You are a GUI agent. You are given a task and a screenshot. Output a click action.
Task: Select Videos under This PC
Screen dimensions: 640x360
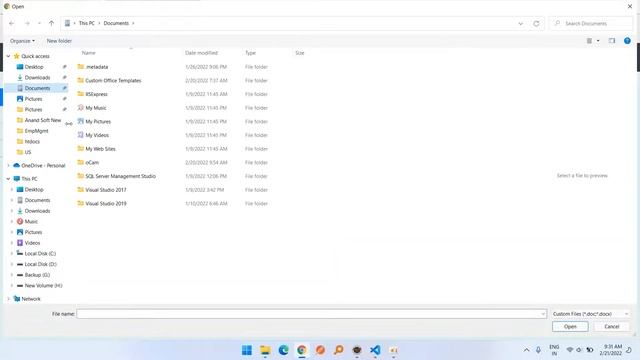click(32, 243)
